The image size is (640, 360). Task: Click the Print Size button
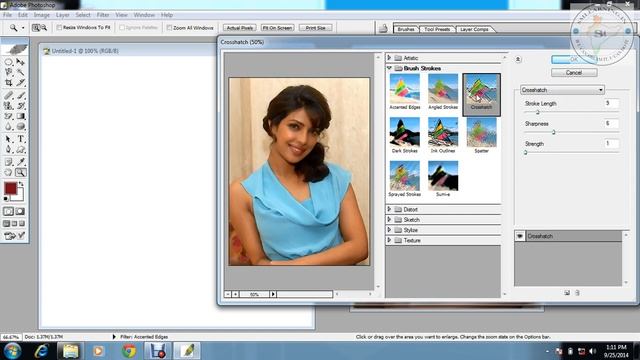pos(316,28)
